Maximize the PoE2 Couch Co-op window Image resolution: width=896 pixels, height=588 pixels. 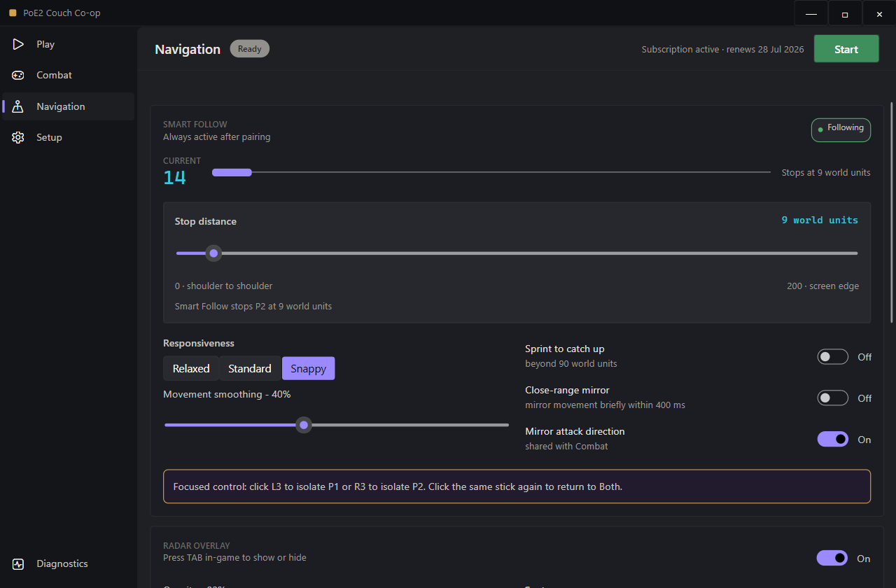(845, 13)
